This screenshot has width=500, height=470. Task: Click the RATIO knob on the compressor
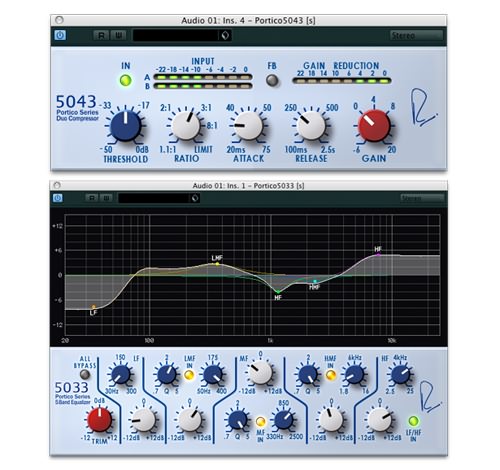[186, 126]
